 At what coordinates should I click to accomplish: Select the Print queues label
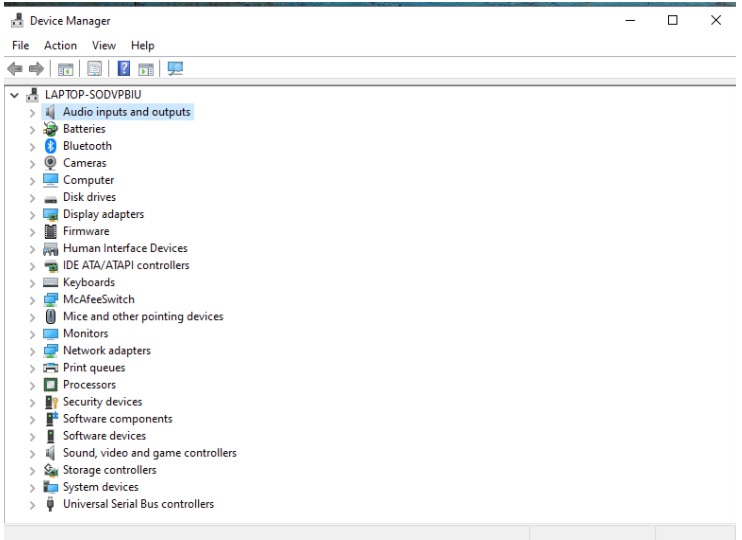click(94, 368)
